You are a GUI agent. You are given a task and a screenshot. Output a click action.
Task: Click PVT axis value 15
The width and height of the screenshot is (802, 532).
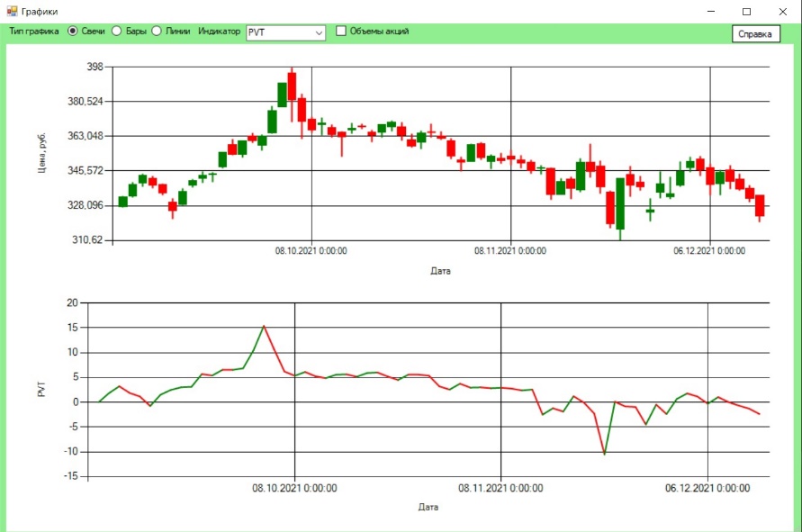click(72, 328)
